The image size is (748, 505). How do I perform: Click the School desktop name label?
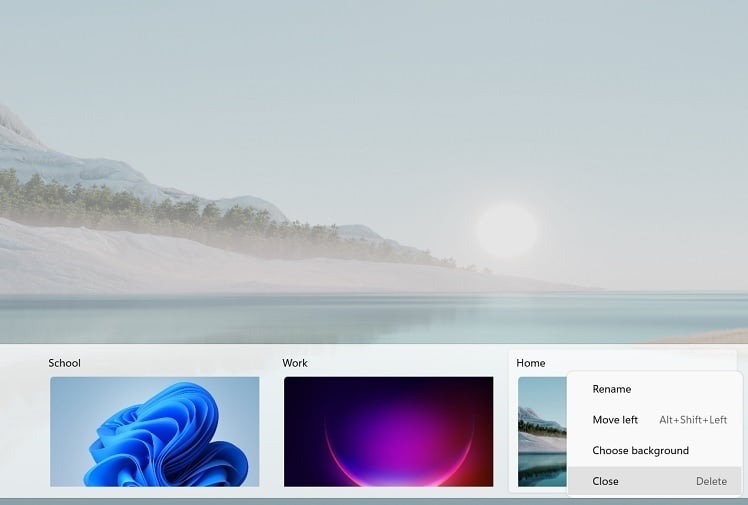(64, 363)
